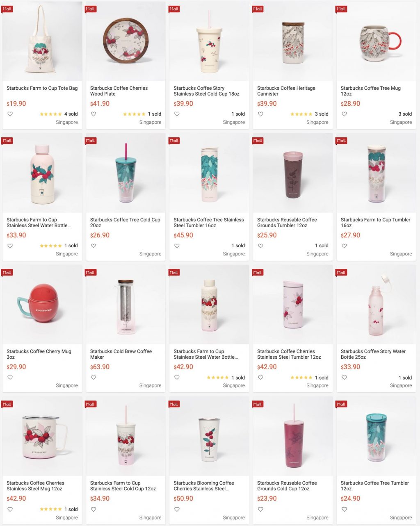Favorite the Coffee Cherry Mug 3oz
This screenshot has height=526, width=420.
point(10,378)
